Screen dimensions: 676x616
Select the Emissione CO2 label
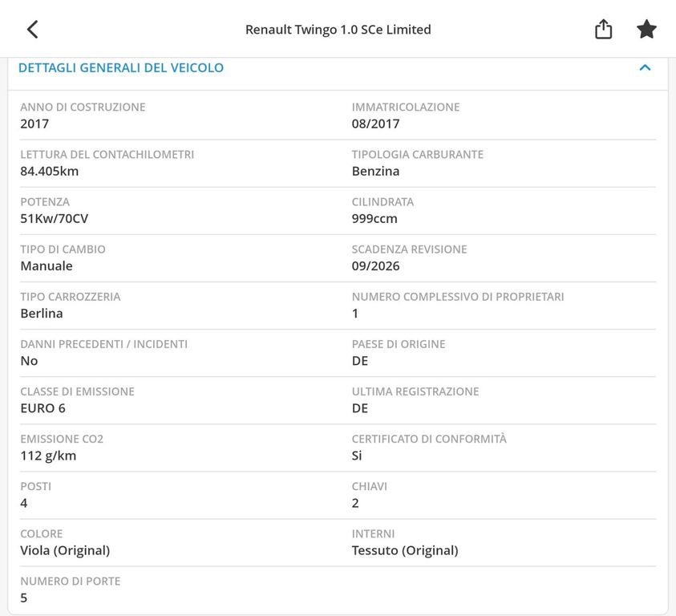pos(62,439)
